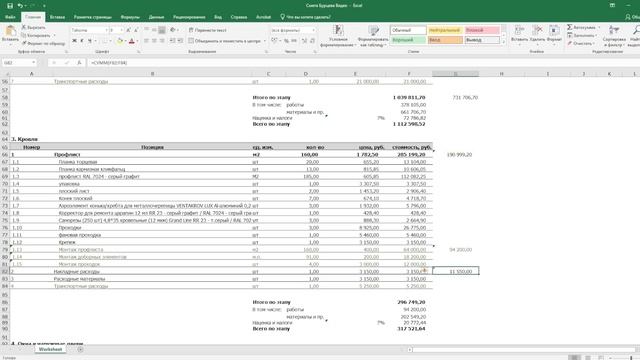Viewport: 640px width, 360px height.
Task: Click the Paste clipboard icon
Action: (10, 32)
